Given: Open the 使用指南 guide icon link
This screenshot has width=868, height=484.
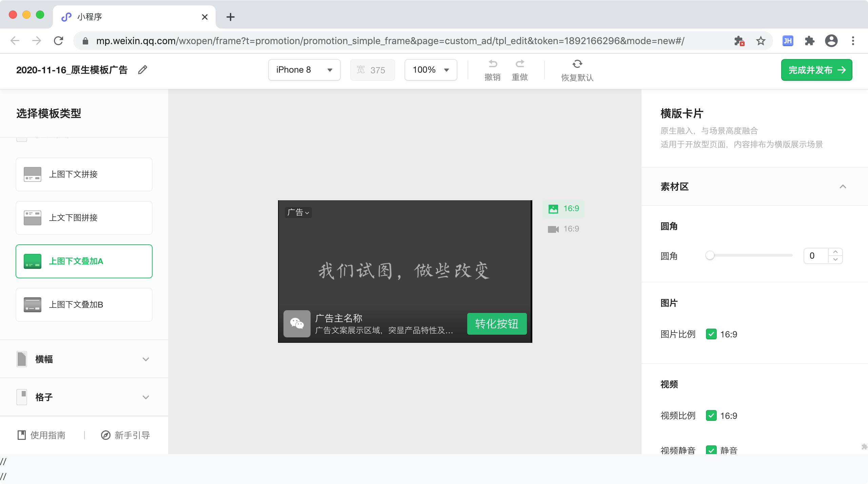Looking at the screenshot, I should point(22,435).
